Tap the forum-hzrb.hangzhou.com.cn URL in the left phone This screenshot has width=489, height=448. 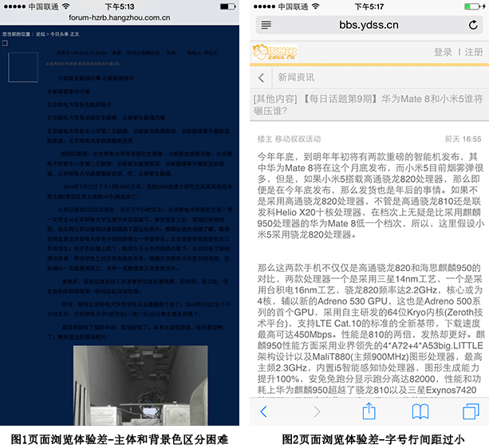(120, 18)
